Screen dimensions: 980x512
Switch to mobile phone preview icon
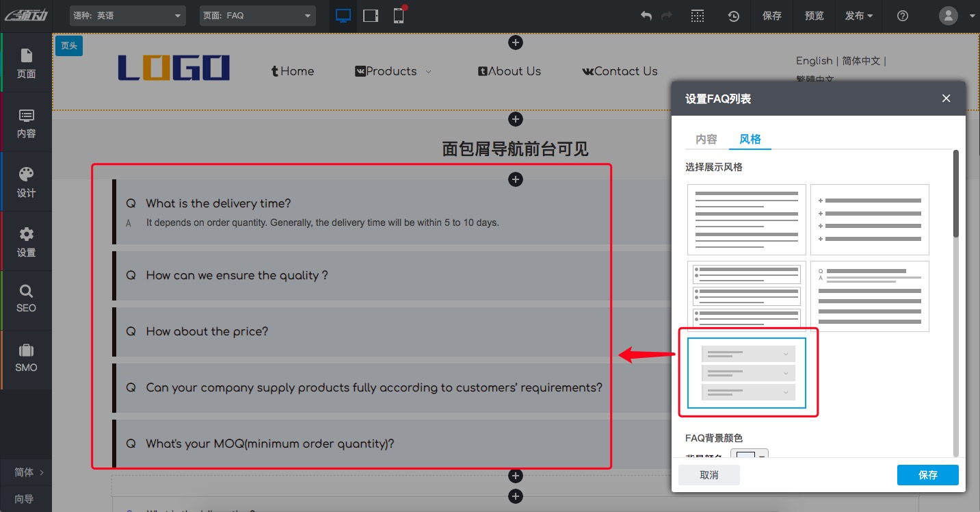coord(399,16)
